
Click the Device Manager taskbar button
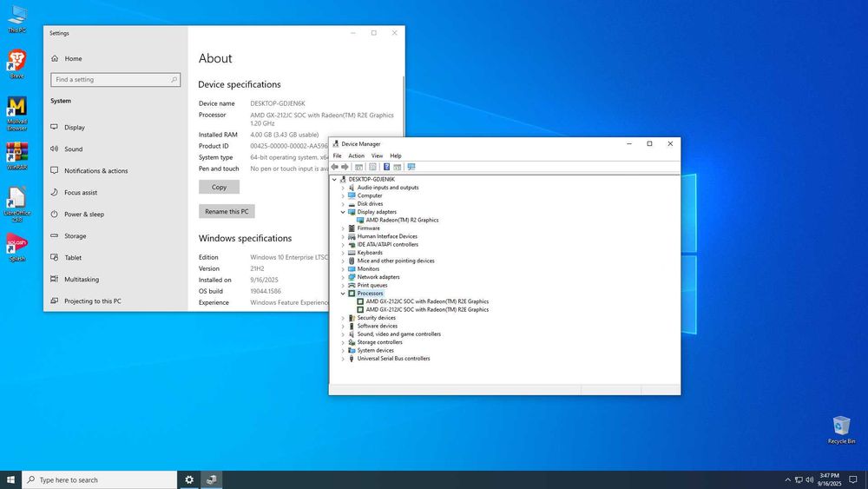(x=212, y=479)
